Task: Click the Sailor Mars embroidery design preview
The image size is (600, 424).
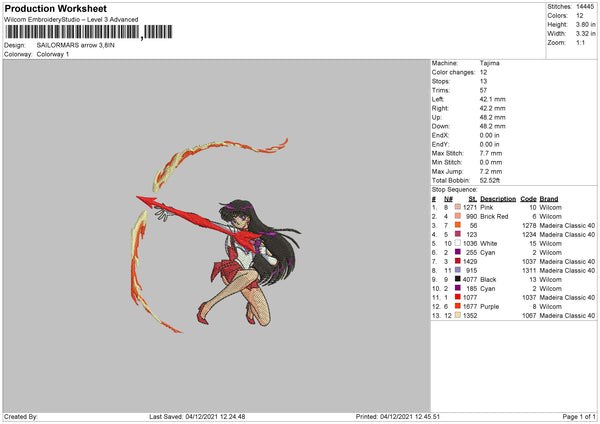Action: point(216,235)
